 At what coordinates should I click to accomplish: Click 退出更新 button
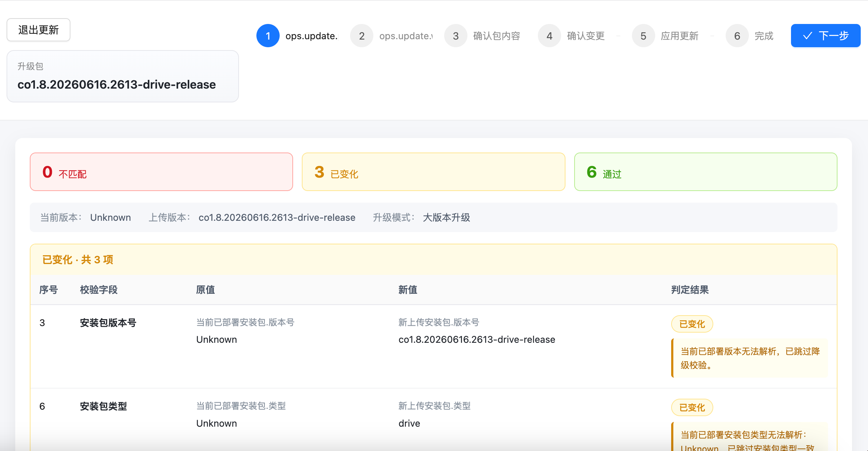[x=38, y=30]
